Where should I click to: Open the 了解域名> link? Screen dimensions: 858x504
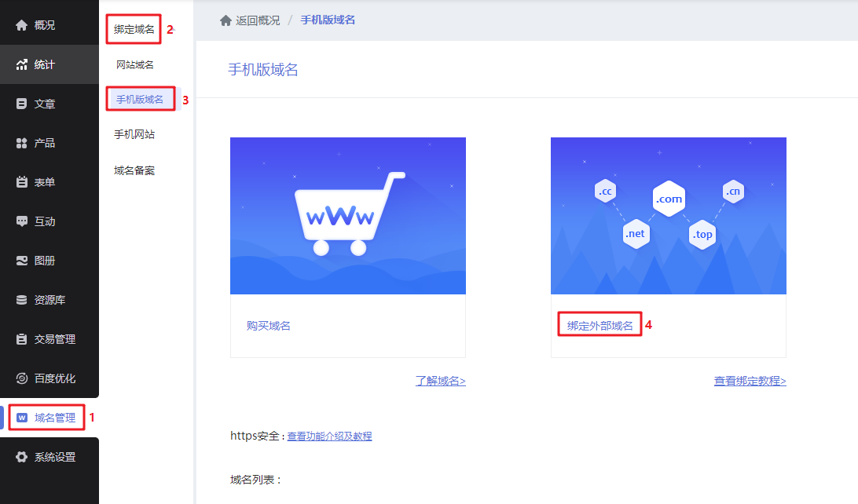coord(441,381)
